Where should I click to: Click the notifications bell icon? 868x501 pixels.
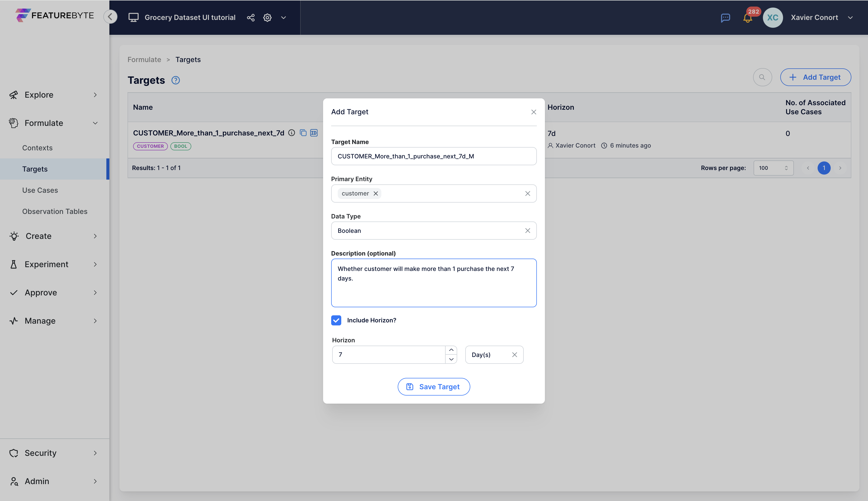(x=747, y=17)
